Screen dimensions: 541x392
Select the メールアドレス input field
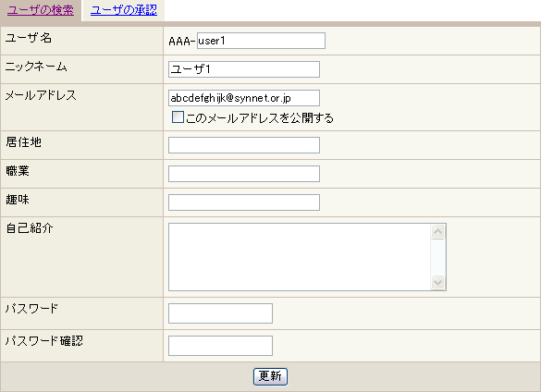pyautogui.click(x=244, y=98)
